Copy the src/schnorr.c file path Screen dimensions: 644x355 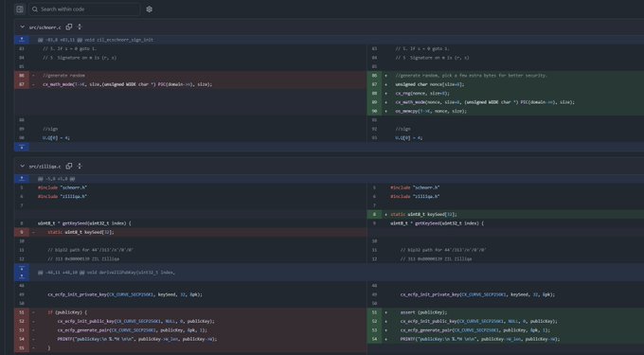point(69,27)
